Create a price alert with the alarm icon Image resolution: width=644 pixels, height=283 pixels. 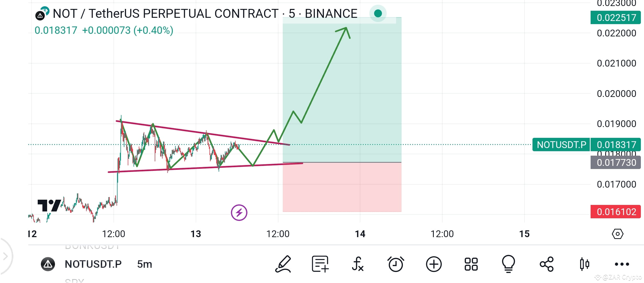click(x=396, y=264)
